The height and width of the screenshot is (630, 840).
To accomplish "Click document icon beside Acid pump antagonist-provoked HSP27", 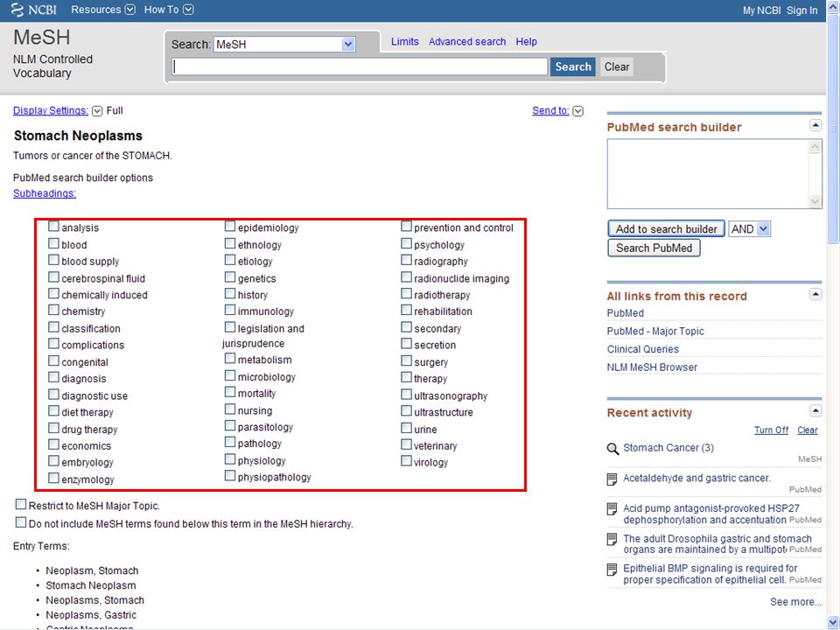I will coord(612,509).
